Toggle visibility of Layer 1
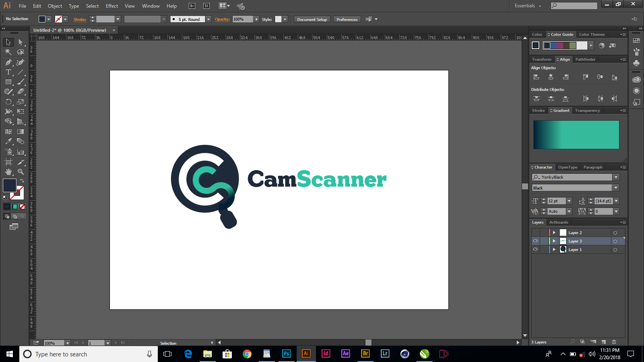 click(x=535, y=249)
